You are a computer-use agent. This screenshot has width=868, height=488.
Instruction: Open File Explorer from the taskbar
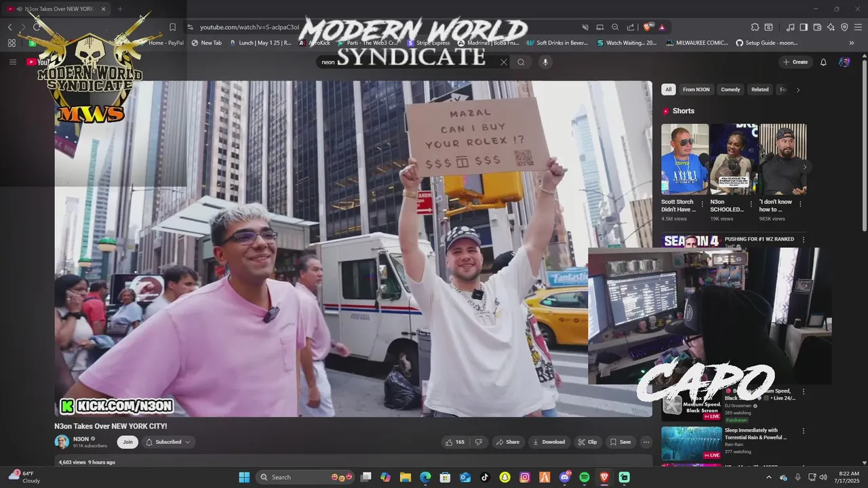click(x=405, y=477)
